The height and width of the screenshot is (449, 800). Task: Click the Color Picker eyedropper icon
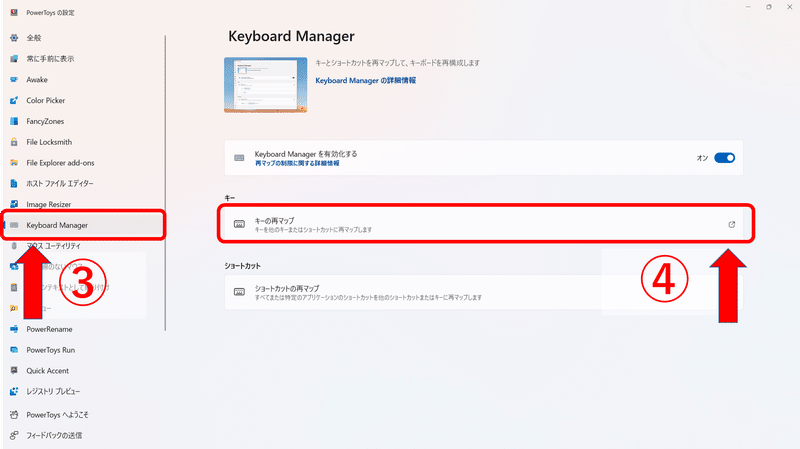click(x=14, y=101)
